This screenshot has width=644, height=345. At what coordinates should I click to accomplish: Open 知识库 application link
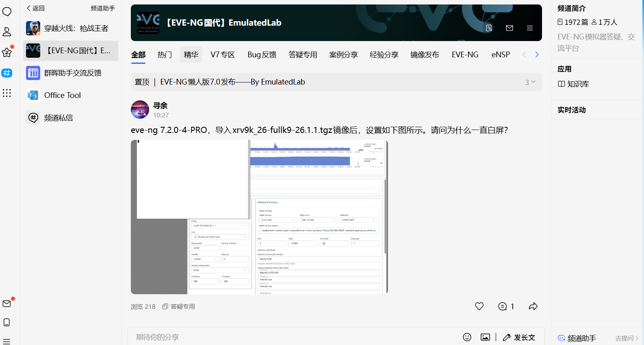[573, 84]
